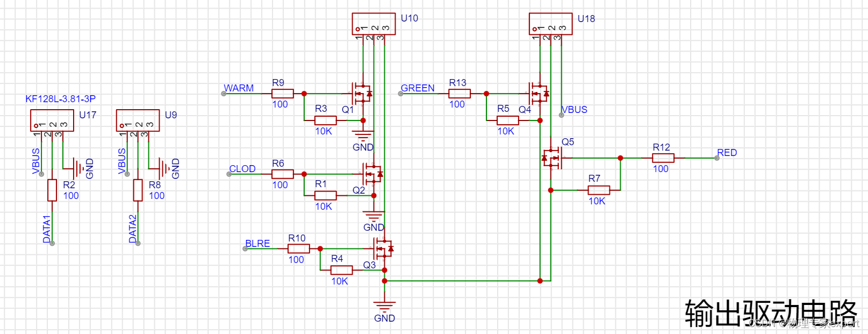Click resistor R13 on GREEN line

(460, 94)
